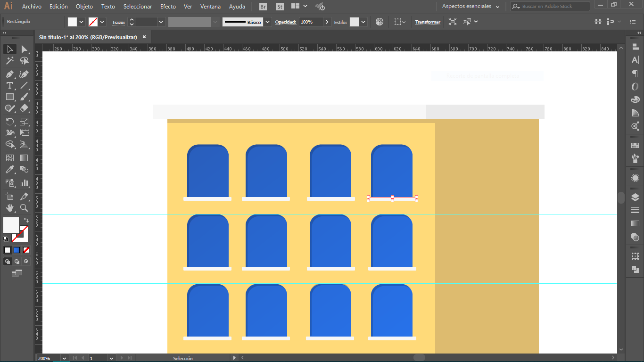Select the Hand tool
Screen dimensions: 644x362
pos(9,208)
